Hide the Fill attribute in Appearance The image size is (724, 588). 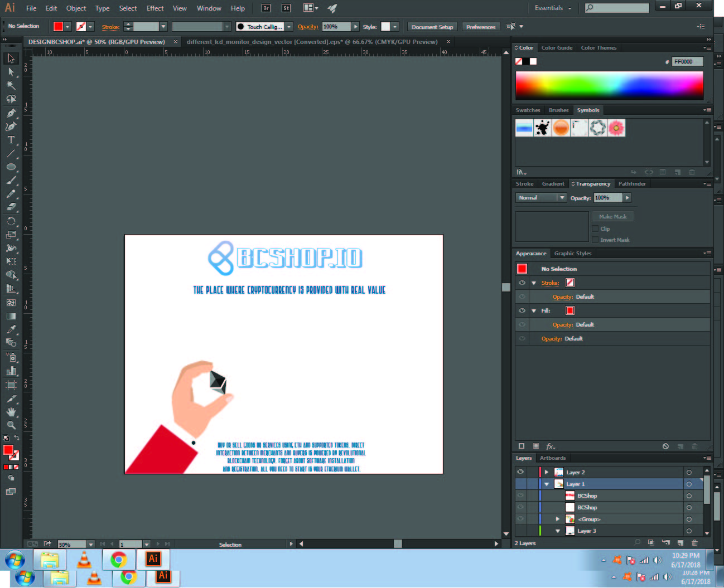click(x=522, y=310)
